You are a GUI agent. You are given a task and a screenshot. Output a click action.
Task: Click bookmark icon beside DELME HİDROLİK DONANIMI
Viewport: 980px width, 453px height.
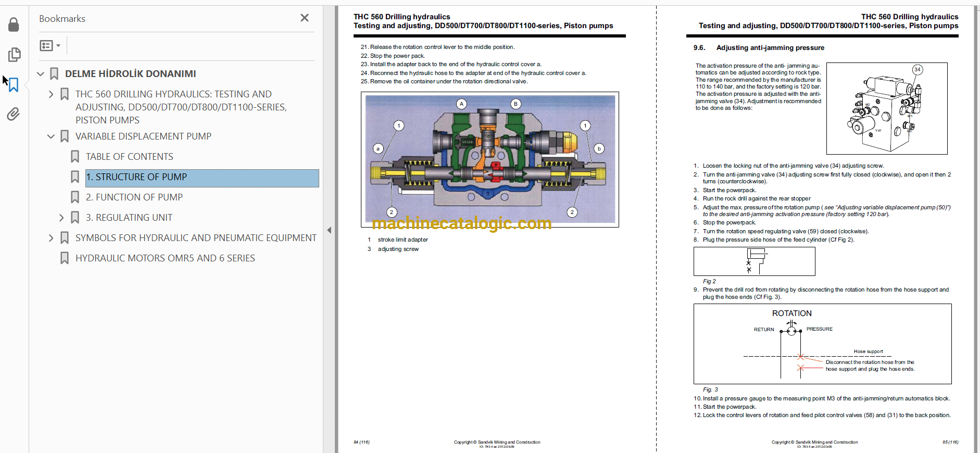[54, 74]
